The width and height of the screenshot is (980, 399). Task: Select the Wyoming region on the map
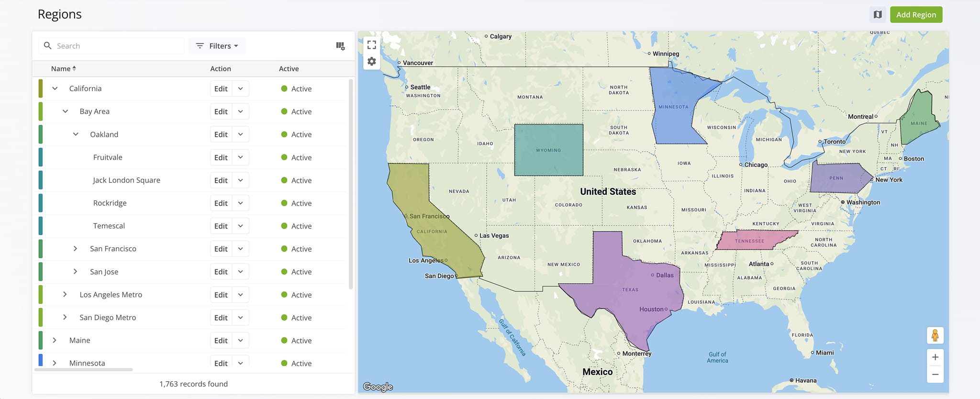(548, 150)
